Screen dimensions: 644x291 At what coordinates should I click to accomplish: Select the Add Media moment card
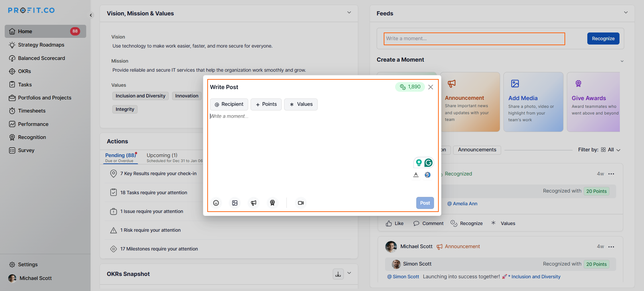point(533,102)
